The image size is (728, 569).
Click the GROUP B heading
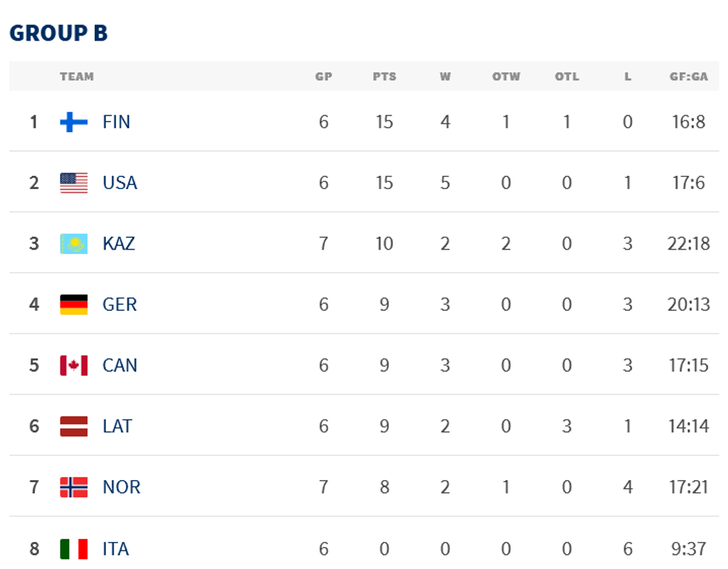pos(58,33)
